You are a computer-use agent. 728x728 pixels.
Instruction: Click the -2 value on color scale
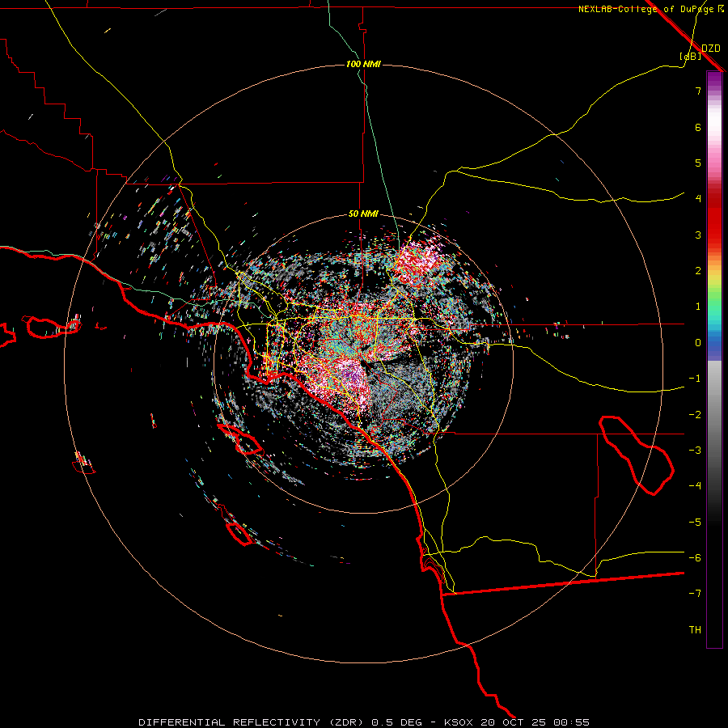pyautogui.click(x=695, y=415)
